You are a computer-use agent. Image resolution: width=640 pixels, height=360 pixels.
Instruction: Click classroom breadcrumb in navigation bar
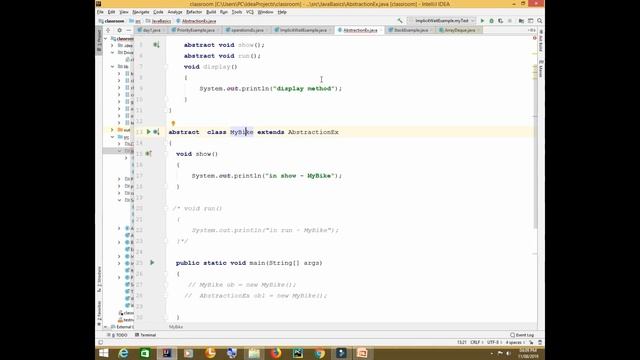pos(111,21)
